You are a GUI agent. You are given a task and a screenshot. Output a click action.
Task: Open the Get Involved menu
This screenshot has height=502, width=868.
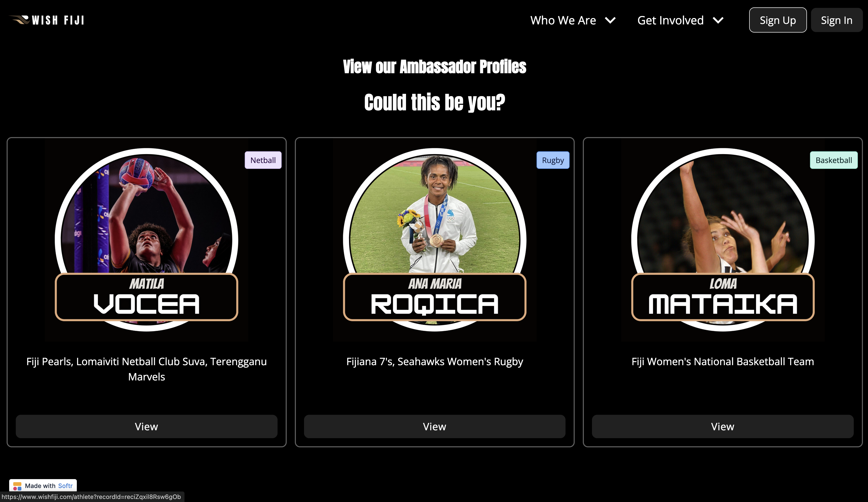click(x=680, y=20)
